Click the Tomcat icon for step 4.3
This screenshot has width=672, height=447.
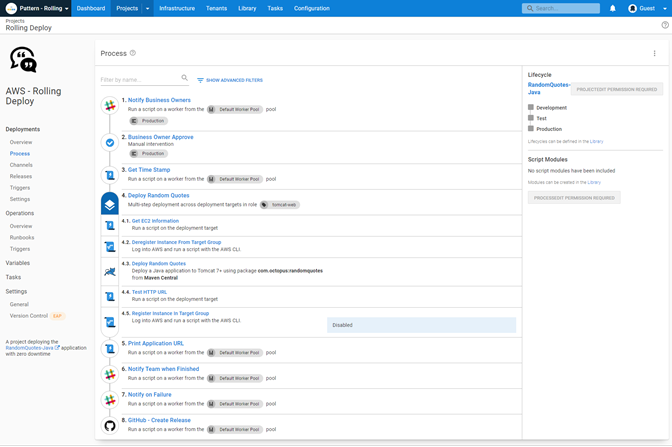point(110,272)
